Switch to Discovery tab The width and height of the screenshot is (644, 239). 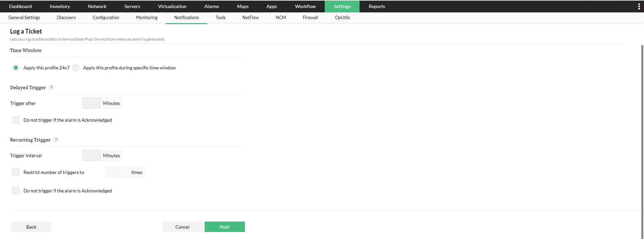click(66, 18)
